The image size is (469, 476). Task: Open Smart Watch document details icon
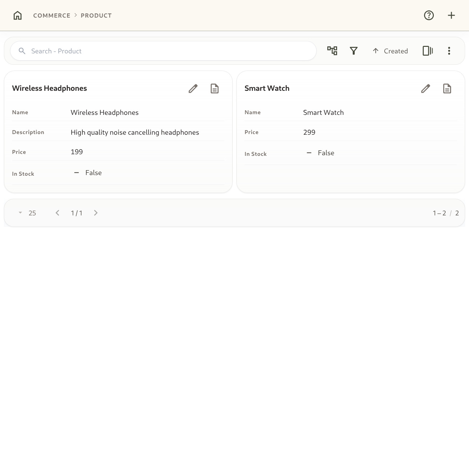447,88
